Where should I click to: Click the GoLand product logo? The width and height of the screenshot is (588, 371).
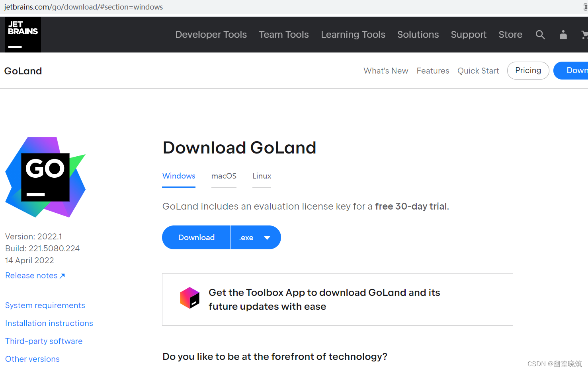pyautogui.click(x=45, y=177)
